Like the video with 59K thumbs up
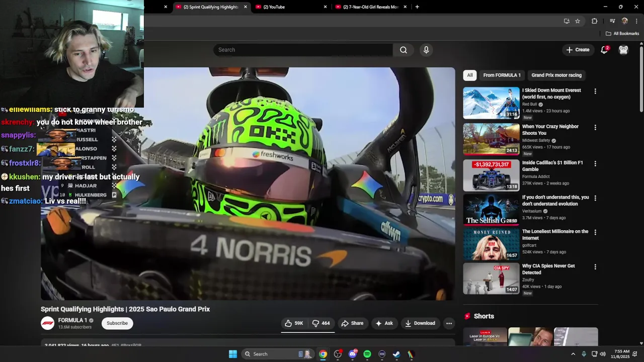The image size is (644, 362). [x=294, y=323]
